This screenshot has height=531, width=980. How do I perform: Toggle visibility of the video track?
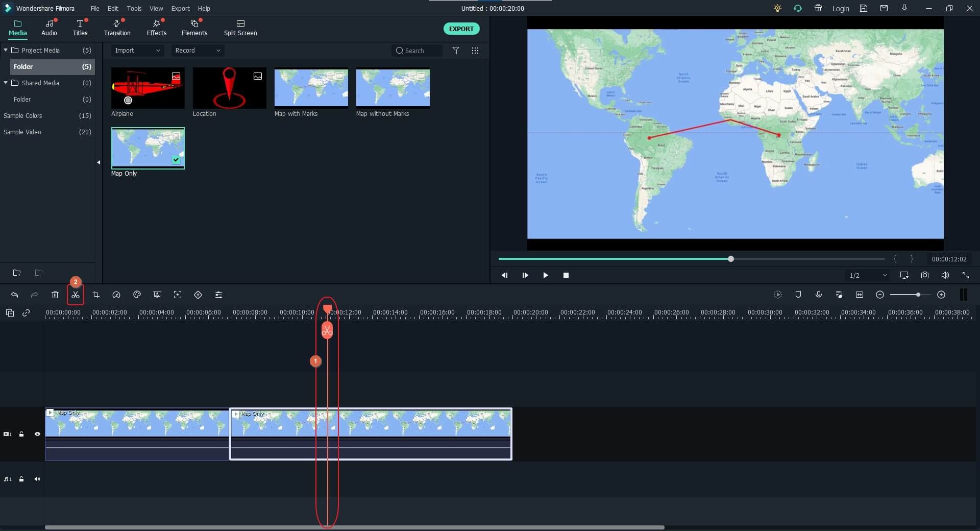click(x=37, y=434)
